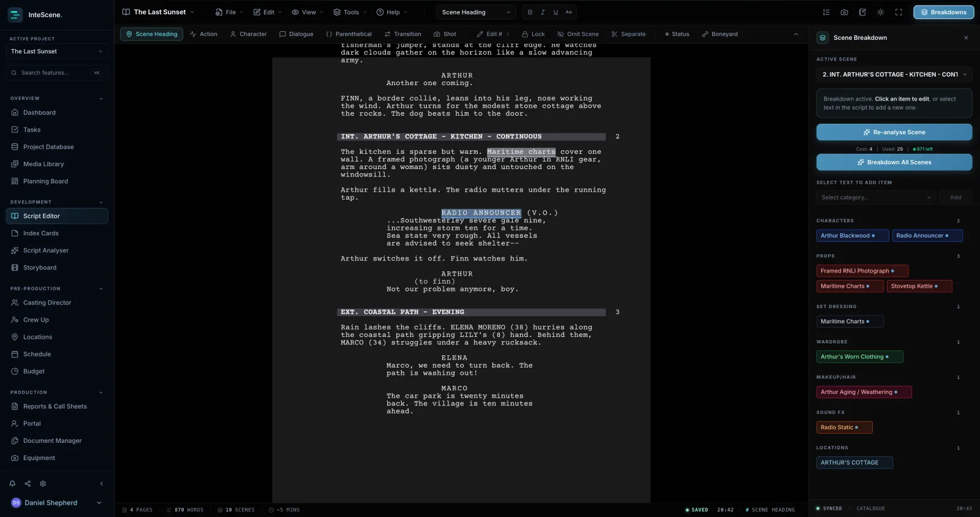The height and width of the screenshot is (517, 980).
Task: Click the Breakdowns button in header
Action: (944, 12)
